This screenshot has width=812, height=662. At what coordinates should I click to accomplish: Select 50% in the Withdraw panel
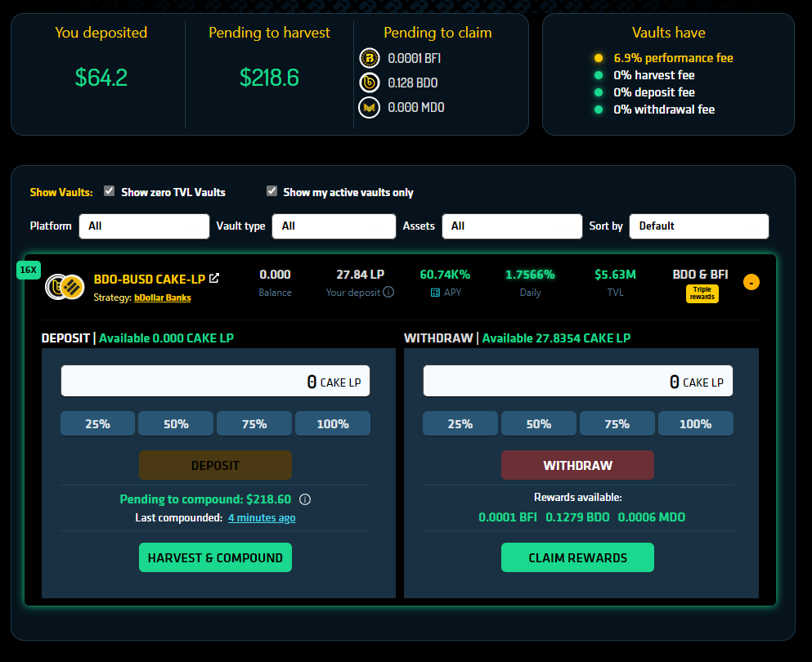coord(539,424)
